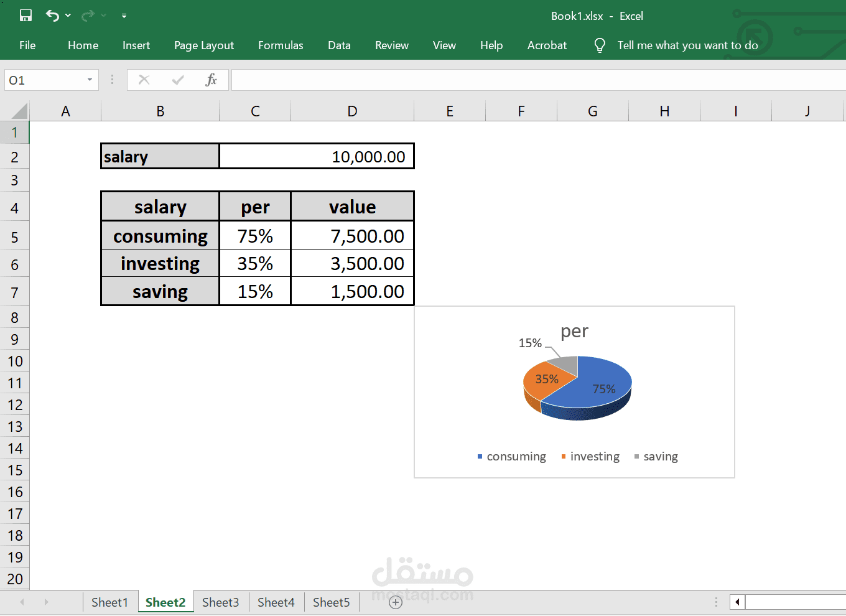Click the formula bar Enter checkmark icon
This screenshot has width=846, height=616.
(x=178, y=80)
